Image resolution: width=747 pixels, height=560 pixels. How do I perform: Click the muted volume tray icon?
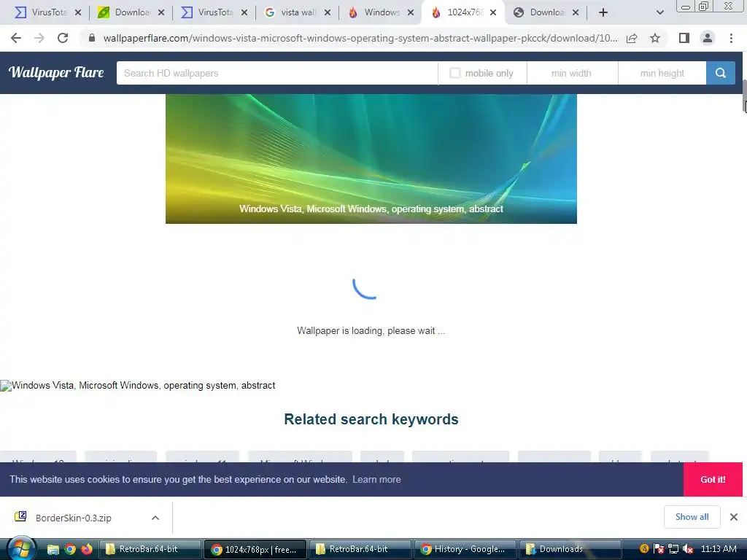point(687,549)
